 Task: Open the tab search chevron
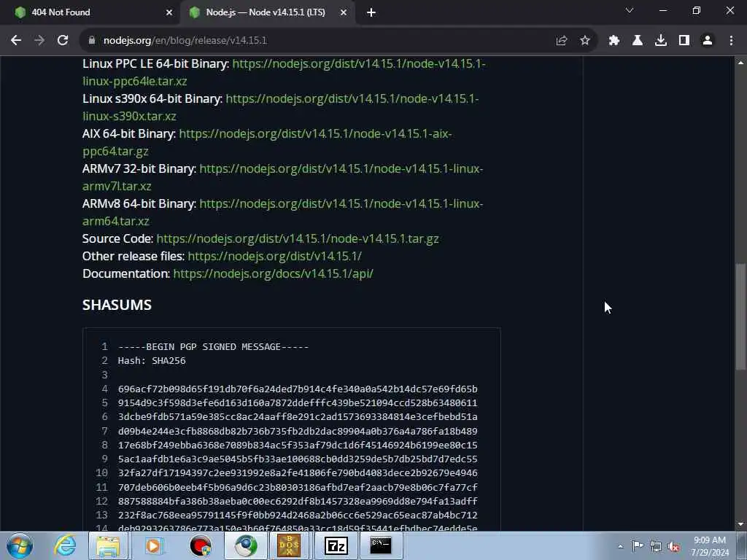tap(630, 10)
